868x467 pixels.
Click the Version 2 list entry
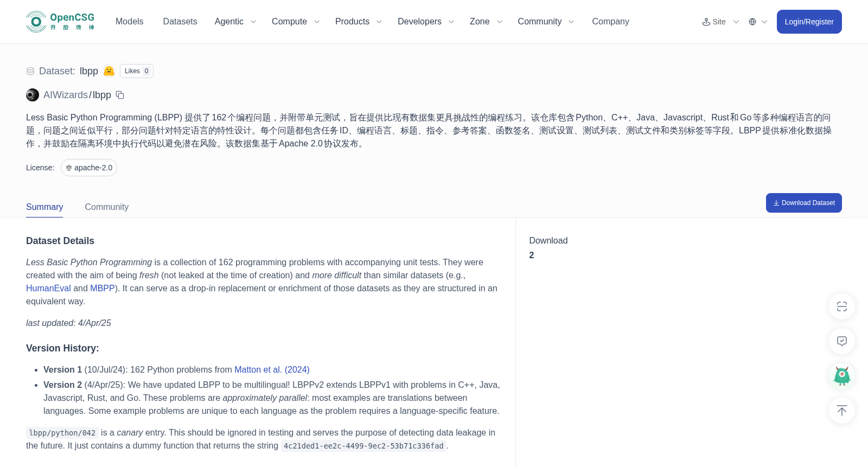click(x=272, y=398)
